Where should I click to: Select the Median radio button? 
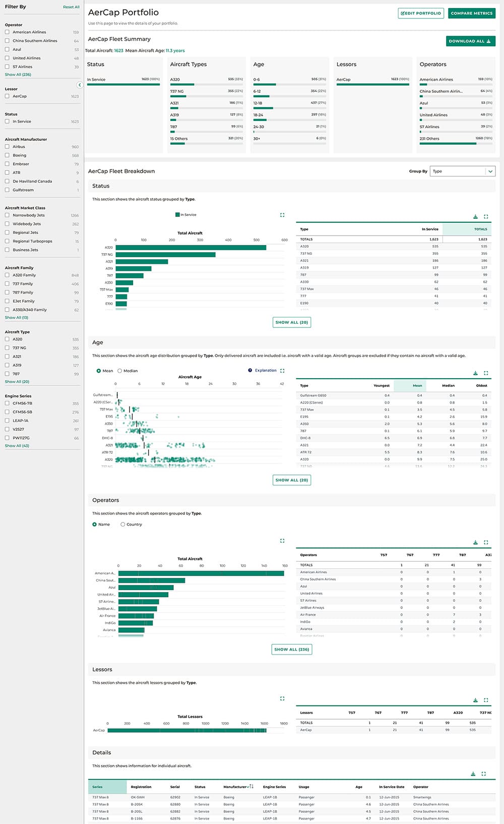point(119,371)
